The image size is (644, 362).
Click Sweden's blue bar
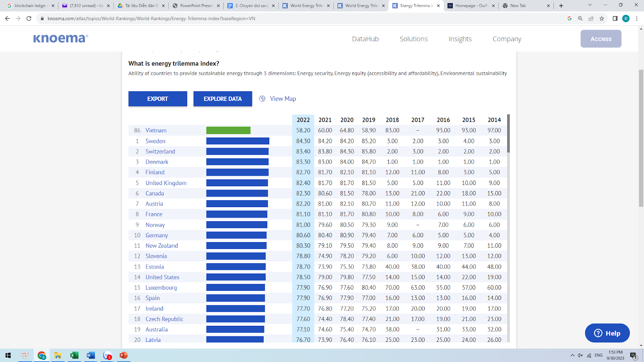238,141
